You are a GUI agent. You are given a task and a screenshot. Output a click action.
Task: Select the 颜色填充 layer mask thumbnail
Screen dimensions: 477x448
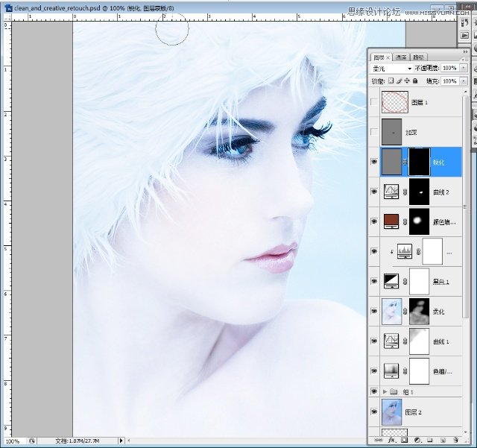click(419, 221)
